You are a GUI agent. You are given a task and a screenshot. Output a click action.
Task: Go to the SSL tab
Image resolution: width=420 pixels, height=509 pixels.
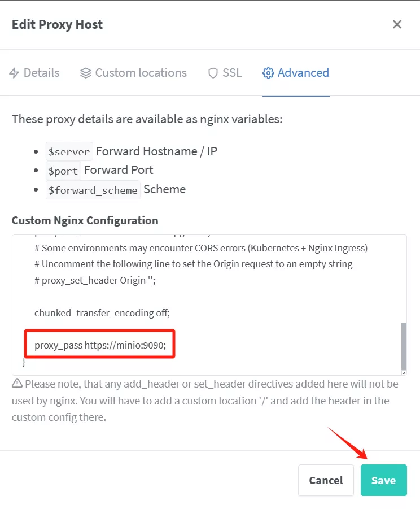(231, 73)
